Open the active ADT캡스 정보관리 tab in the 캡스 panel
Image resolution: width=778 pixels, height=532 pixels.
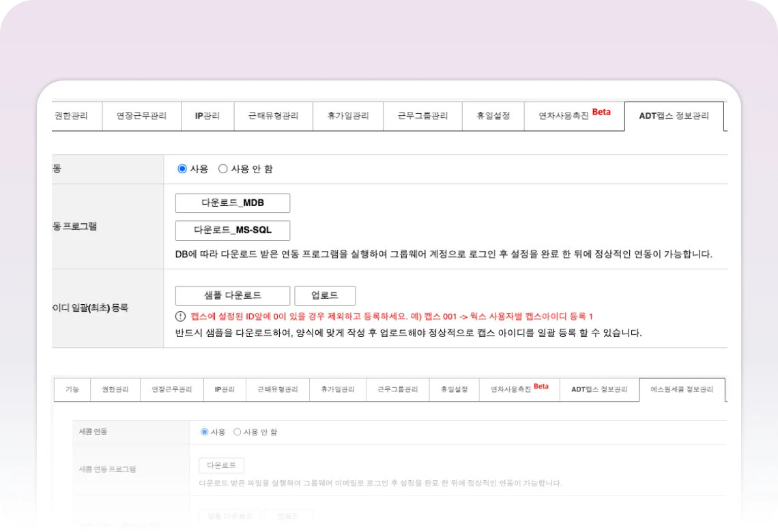[673, 116]
